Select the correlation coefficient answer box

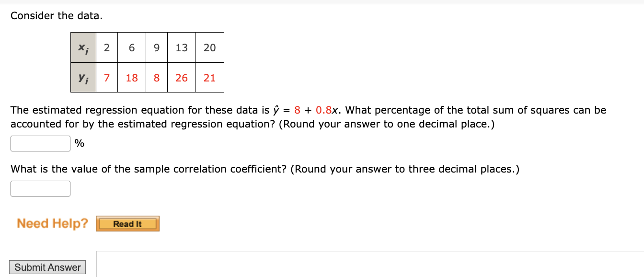click(x=40, y=188)
